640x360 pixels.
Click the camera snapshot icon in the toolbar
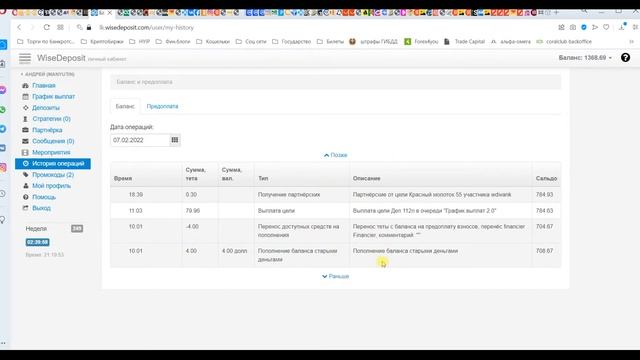[573, 27]
